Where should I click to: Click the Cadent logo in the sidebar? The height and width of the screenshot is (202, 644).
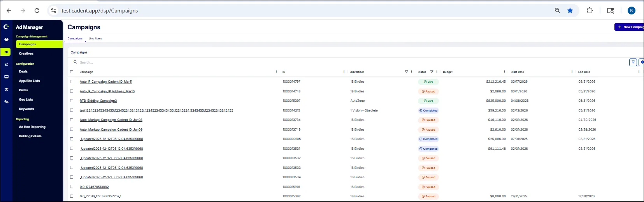click(6, 27)
